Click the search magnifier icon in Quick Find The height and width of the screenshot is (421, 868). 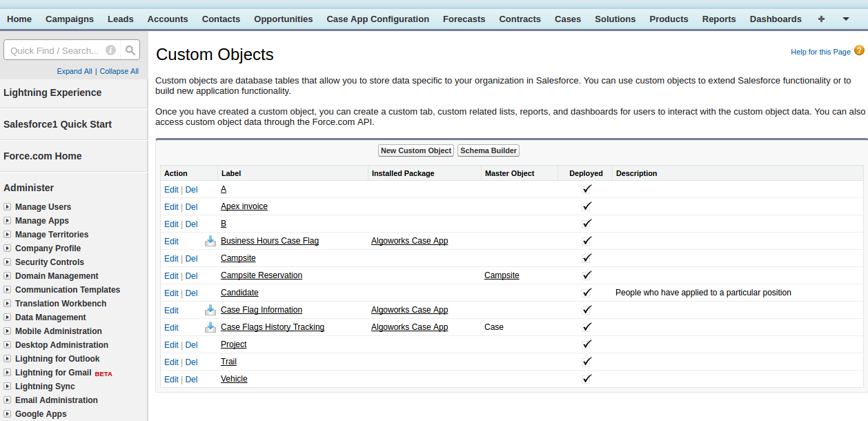click(130, 50)
